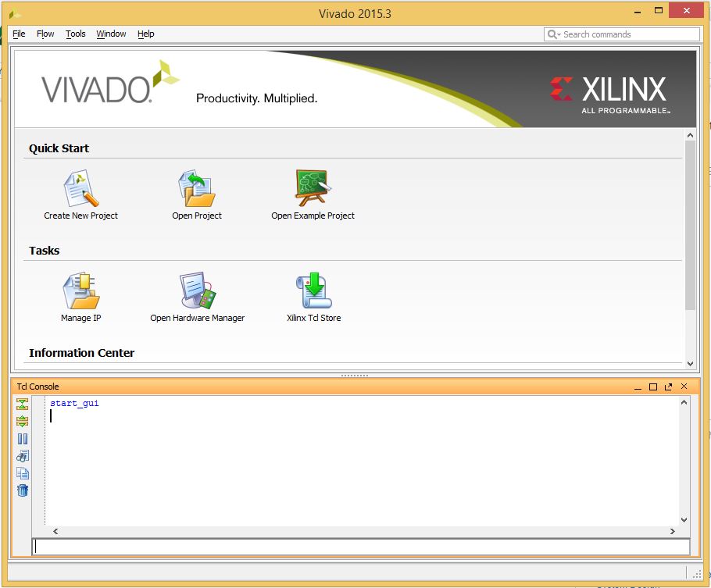
Task: Open the Flow menu
Action: coord(45,34)
